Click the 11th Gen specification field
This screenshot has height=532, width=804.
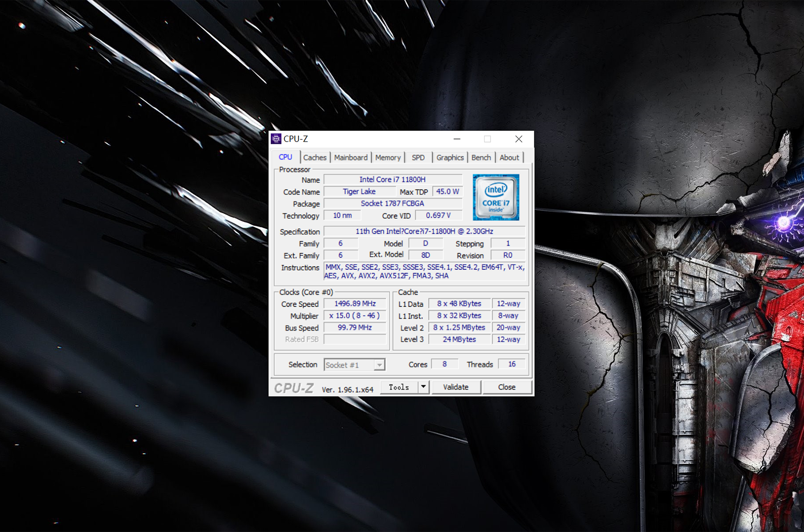(x=424, y=231)
